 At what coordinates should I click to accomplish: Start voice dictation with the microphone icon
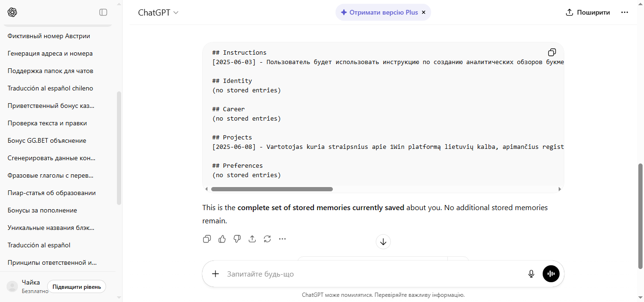pos(531,274)
